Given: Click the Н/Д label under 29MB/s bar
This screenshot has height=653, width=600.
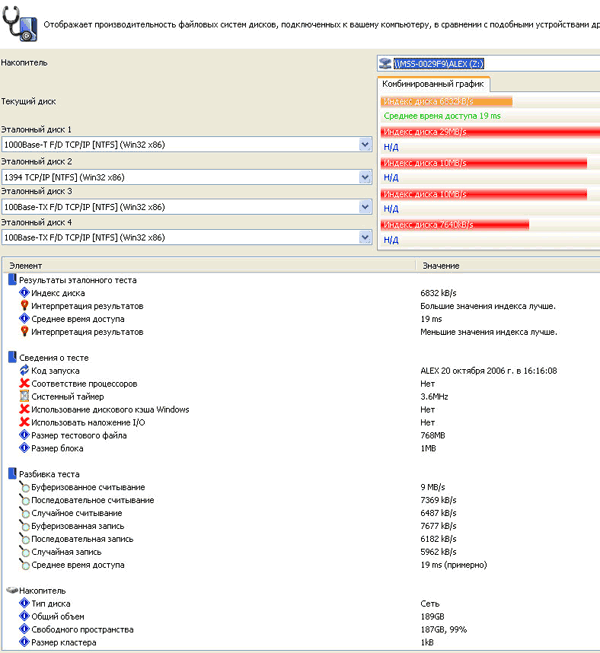Looking at the screenshot, I should (x=391, y=147).
